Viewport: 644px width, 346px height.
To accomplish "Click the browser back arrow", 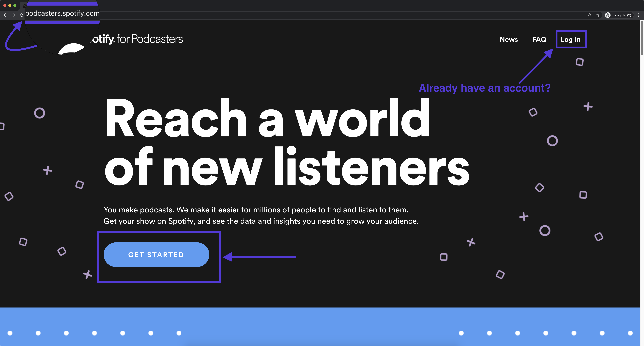I will coord(6,15).
